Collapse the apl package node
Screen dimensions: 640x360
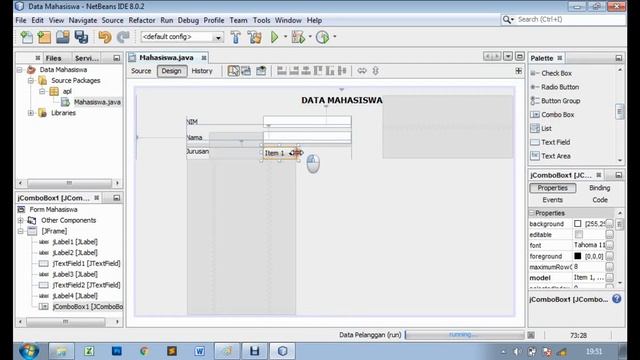(x=42, y=91)
